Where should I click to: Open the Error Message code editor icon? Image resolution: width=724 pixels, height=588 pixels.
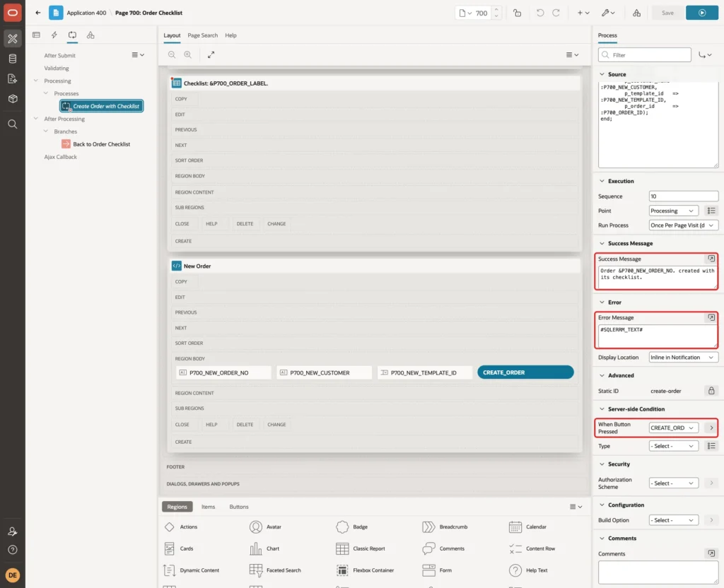pyautogui.click(x=711, y=317)
